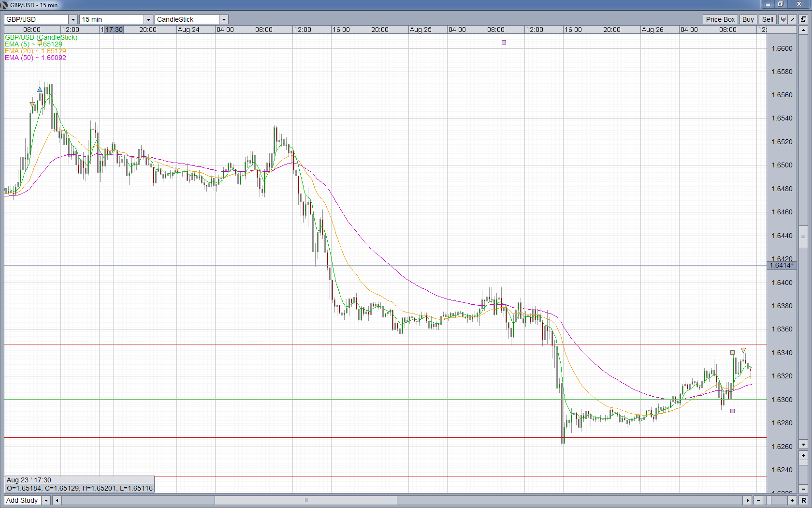Zoom out horizontally with minus button

[758, 500]
